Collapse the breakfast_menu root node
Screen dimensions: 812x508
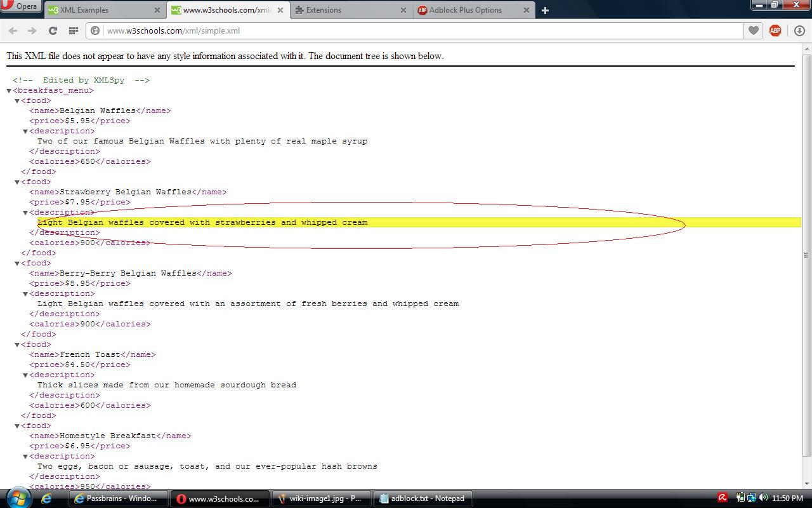point(9,91)
